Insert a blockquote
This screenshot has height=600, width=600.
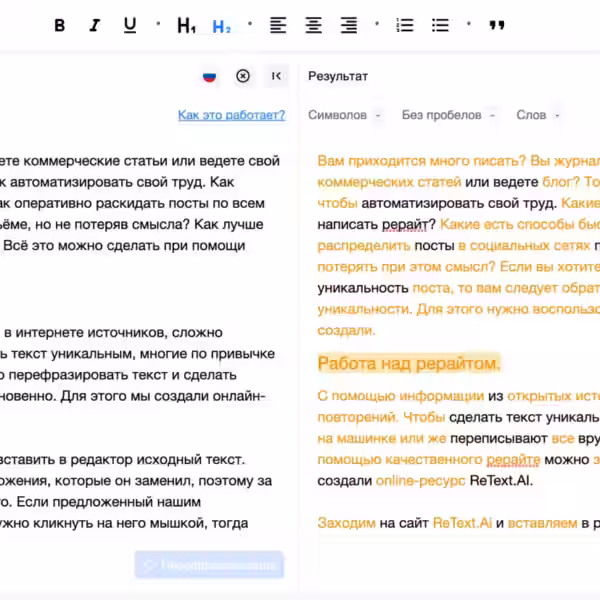497,26
